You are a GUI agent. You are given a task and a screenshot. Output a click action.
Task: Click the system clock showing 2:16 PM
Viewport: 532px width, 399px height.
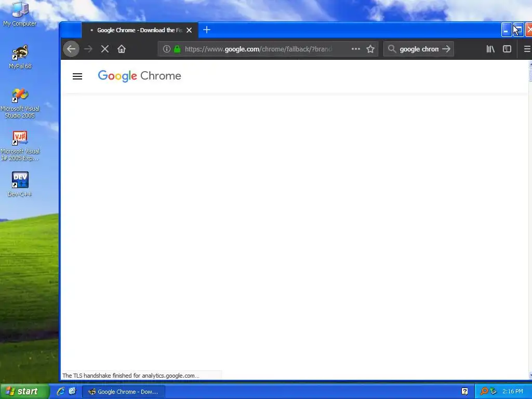click(x=513, y=392)
